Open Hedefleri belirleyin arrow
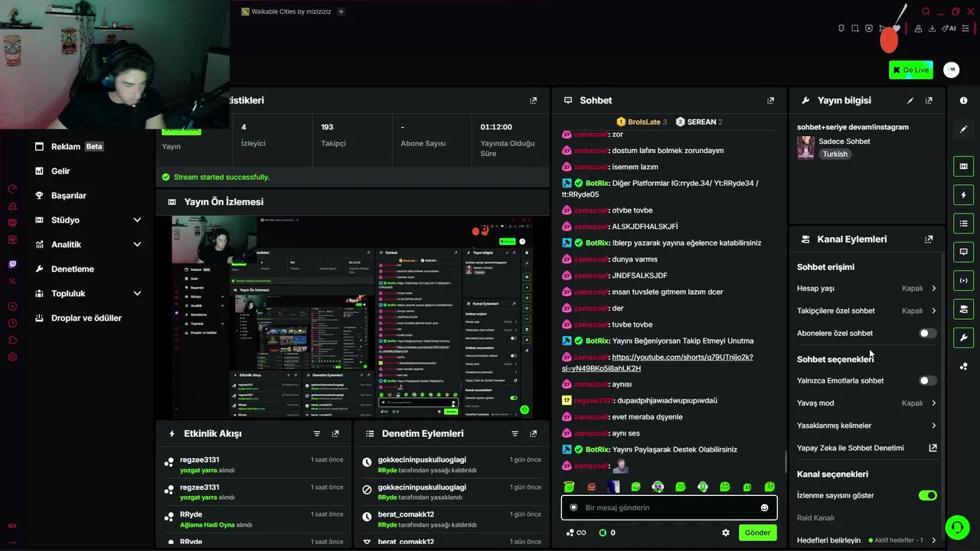Screen dimensions: 980x551 [x=933, y=540]
